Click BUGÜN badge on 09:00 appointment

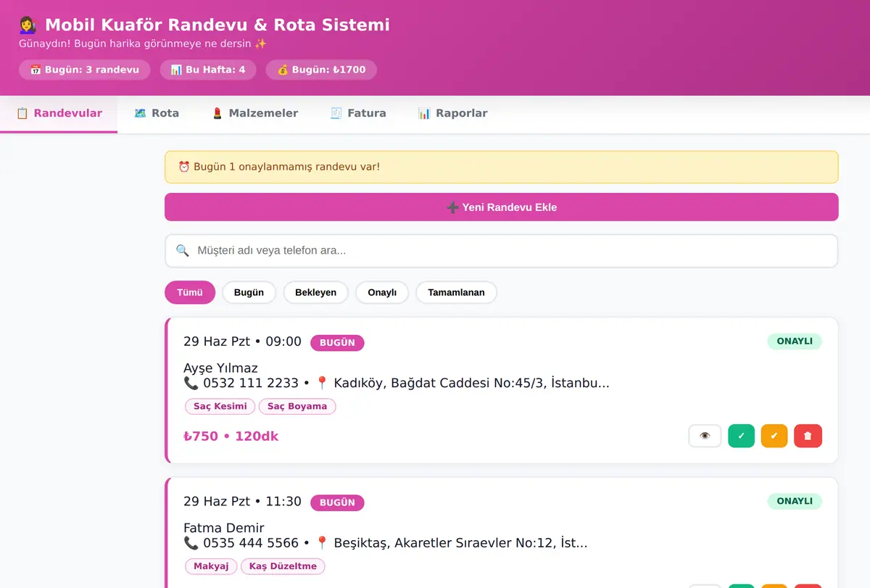[337, 343]
